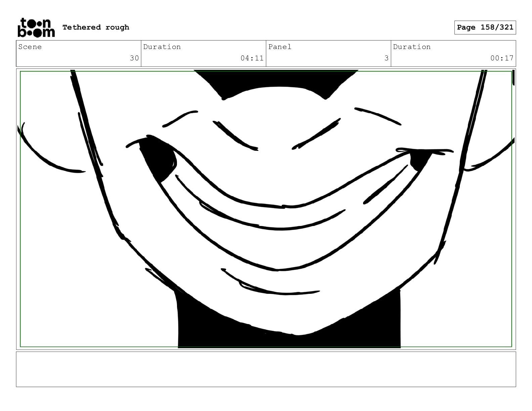Click the Toon Boom logo

(x=36, y=28)
